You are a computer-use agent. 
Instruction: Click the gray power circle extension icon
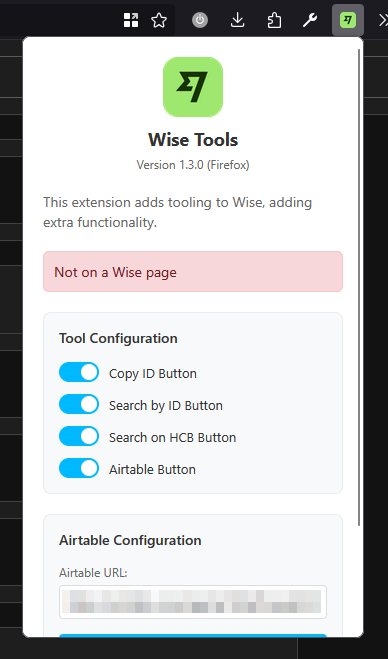click(200, 20)
